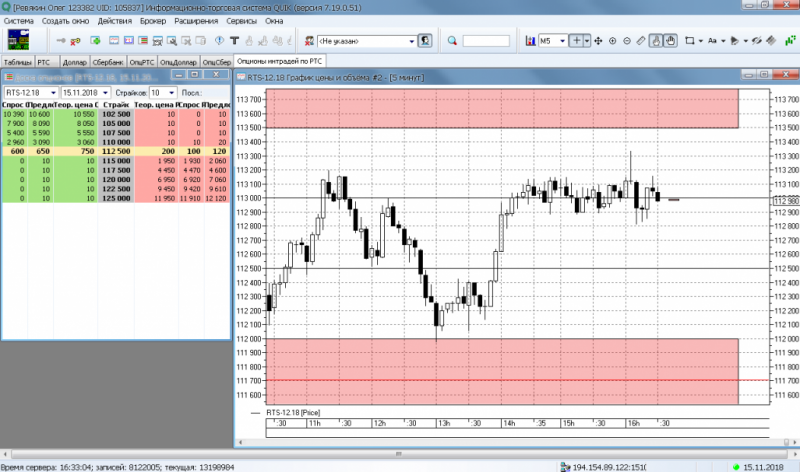Expand the crosshair tool dropdown arrow
This screenshot has width=800, height=472.
click(587, 41)
